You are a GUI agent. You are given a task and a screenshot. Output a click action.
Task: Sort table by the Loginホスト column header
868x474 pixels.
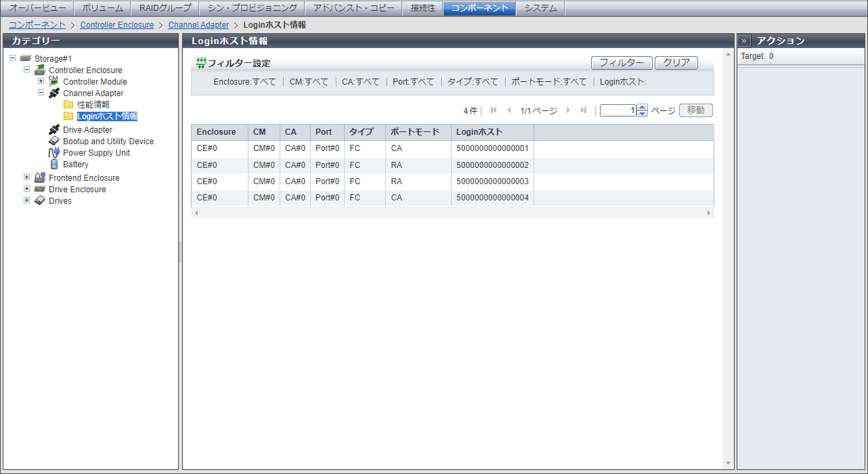click(x=479, y=132)
